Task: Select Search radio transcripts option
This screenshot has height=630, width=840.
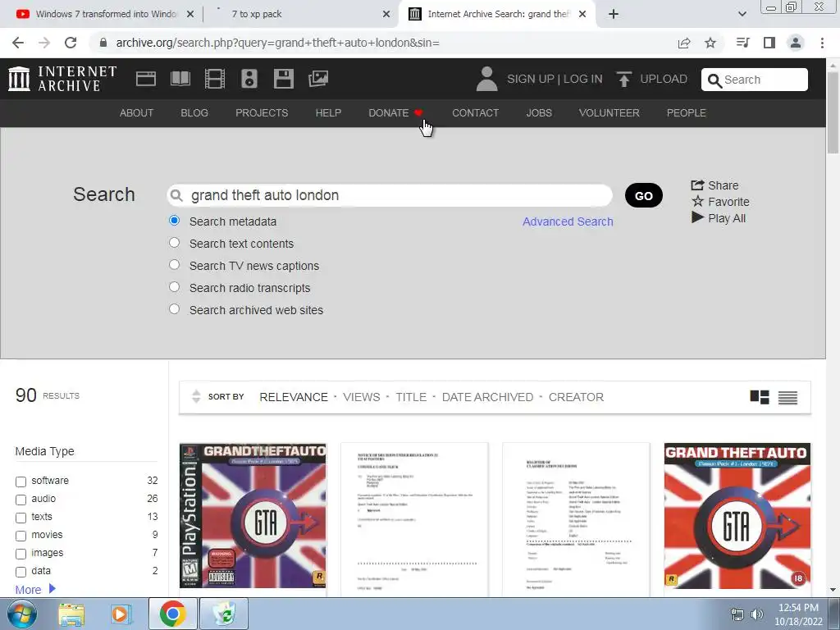Action: pyautogui.click(x=174, y=286)
